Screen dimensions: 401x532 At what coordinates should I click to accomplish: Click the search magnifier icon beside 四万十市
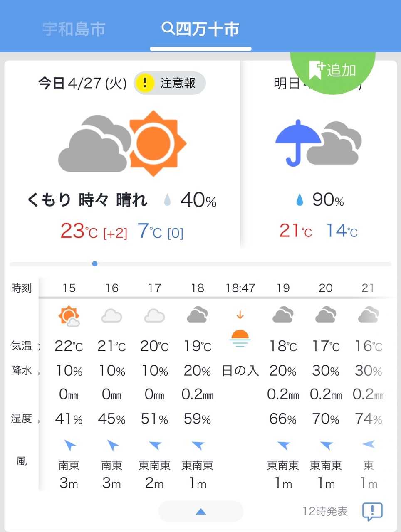167,29
